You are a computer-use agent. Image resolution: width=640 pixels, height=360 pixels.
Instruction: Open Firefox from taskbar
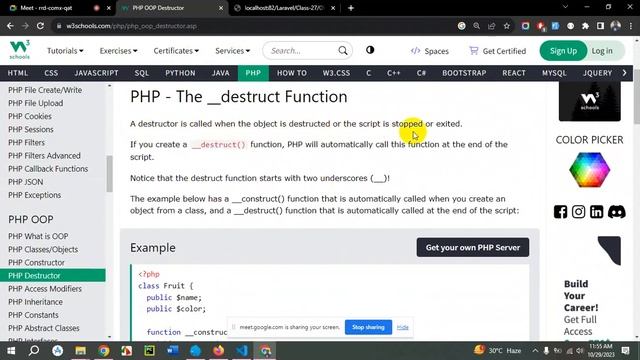point(218,351)
